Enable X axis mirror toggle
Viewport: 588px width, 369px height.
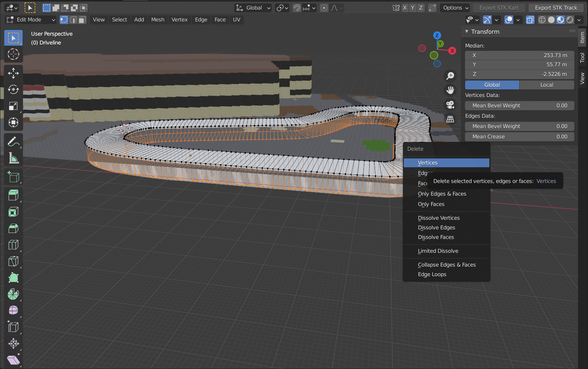pyautogui.click(x=405, y=8)
